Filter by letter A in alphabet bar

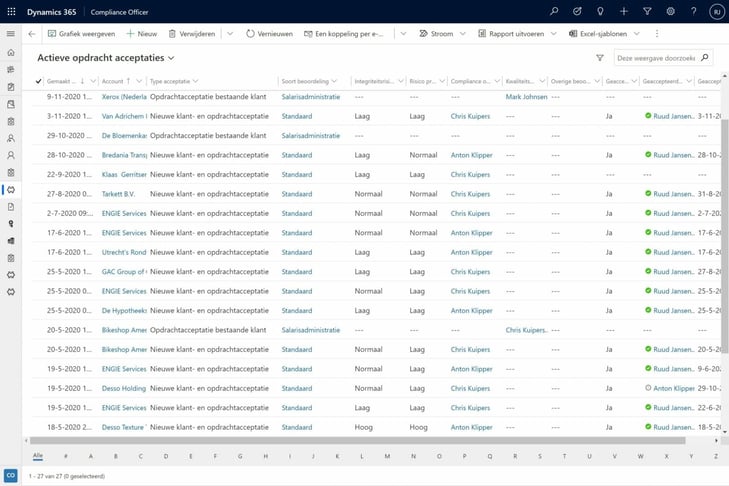coord(91,456)
